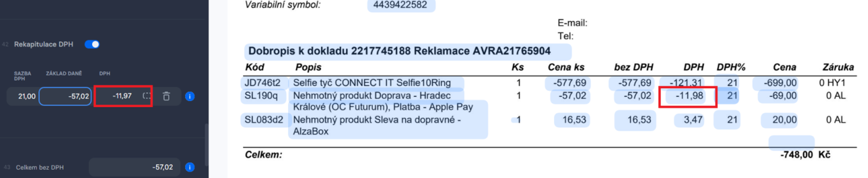Select the SL083d2 code highlight
The image size is (868, 178).
pyautogui.click(x=263, y=120)
